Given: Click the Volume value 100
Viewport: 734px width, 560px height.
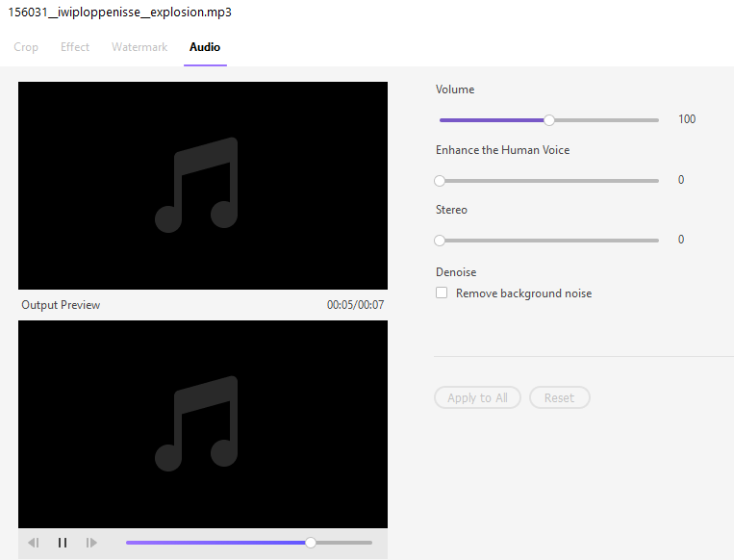Looking at the screenshot, I should 687,119.
